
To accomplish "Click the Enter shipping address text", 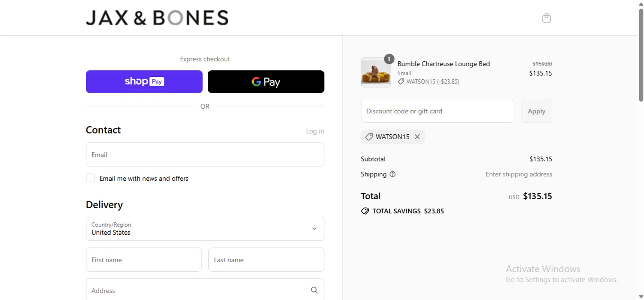I will click(519, 174).
